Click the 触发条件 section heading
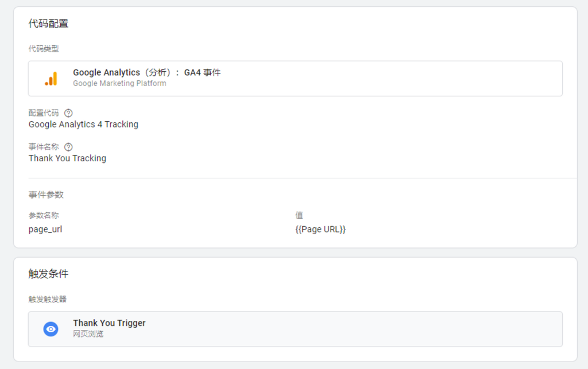 tap(48, 274)
